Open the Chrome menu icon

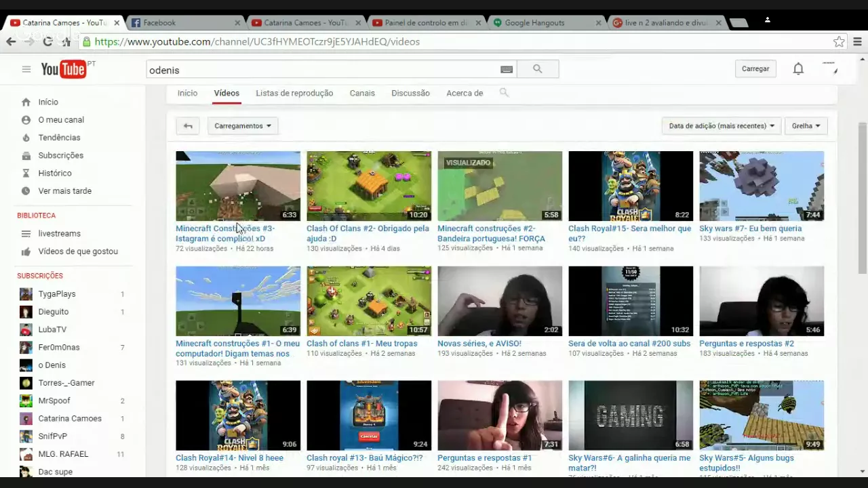pyautogui.click(x=857, y=42)
